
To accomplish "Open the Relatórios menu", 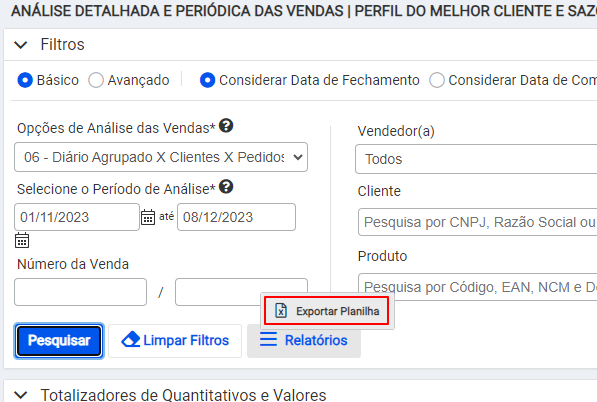I will click(x=304, y=340).
